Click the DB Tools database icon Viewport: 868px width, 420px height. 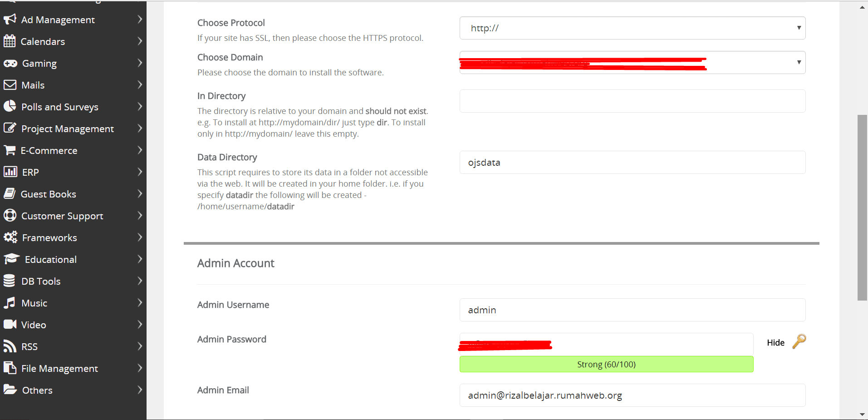[9, 281]
